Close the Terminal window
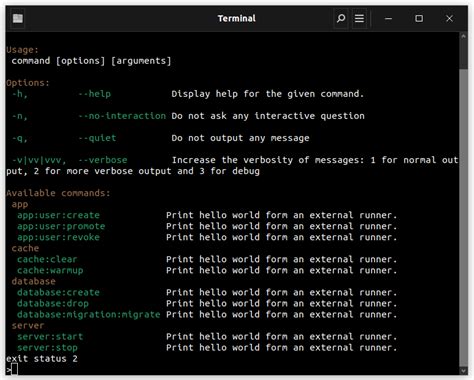The image size is (474, 380). coord(449,19)
